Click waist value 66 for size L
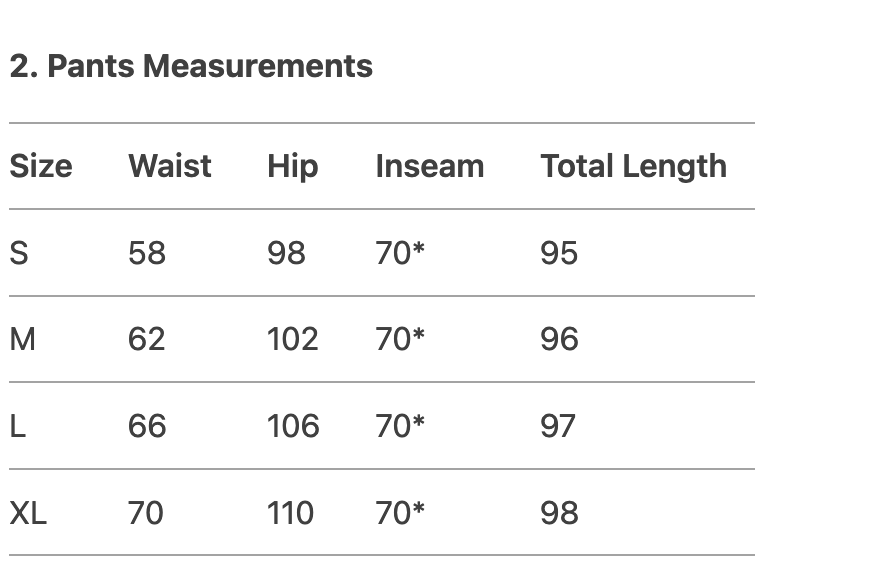876x578 pixels. pyautogui.click(x=147, y=426)
